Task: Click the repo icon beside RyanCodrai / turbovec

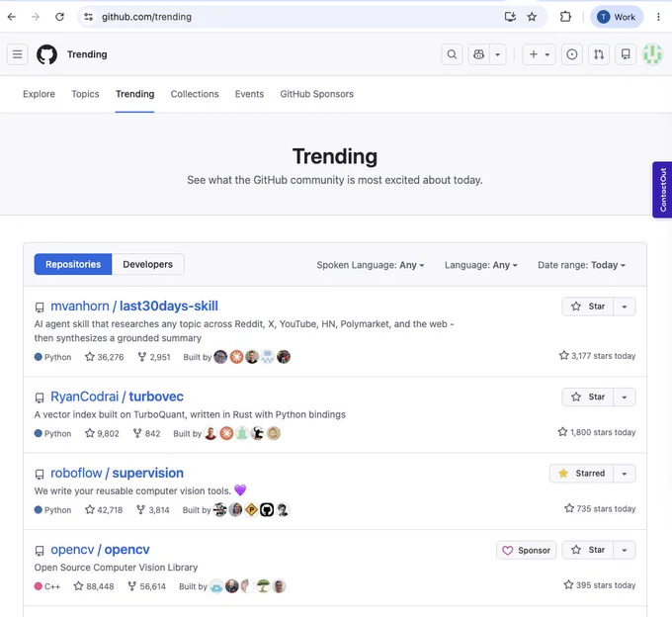Action: click(40, 397)
